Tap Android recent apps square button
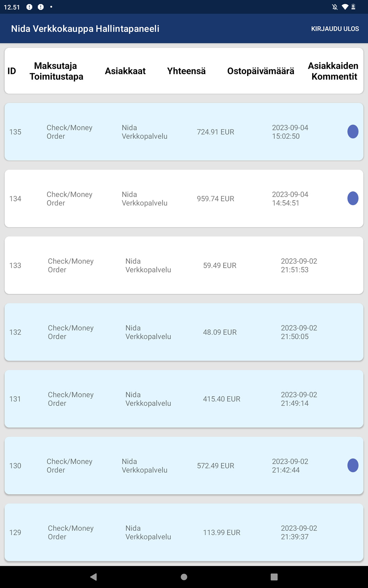This screenshot has height=588, width=368. [274, 577]
